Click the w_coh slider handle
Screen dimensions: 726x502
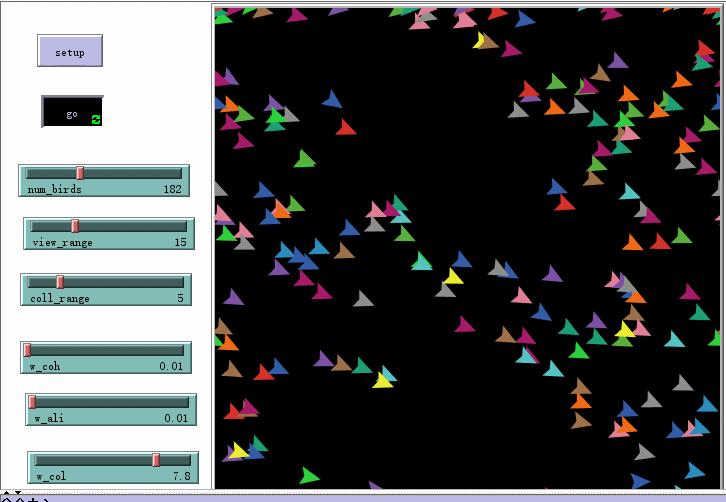coord(27,350)
